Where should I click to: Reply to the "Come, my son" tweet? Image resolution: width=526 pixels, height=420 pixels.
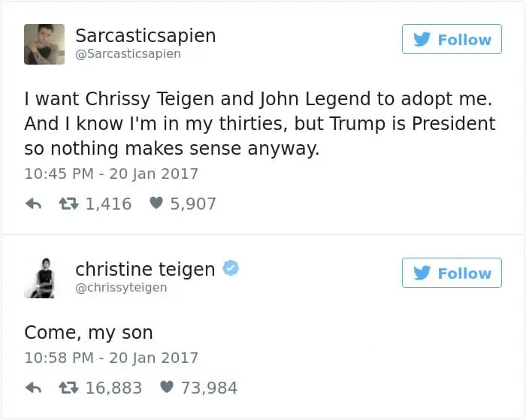tap(33, 388)
